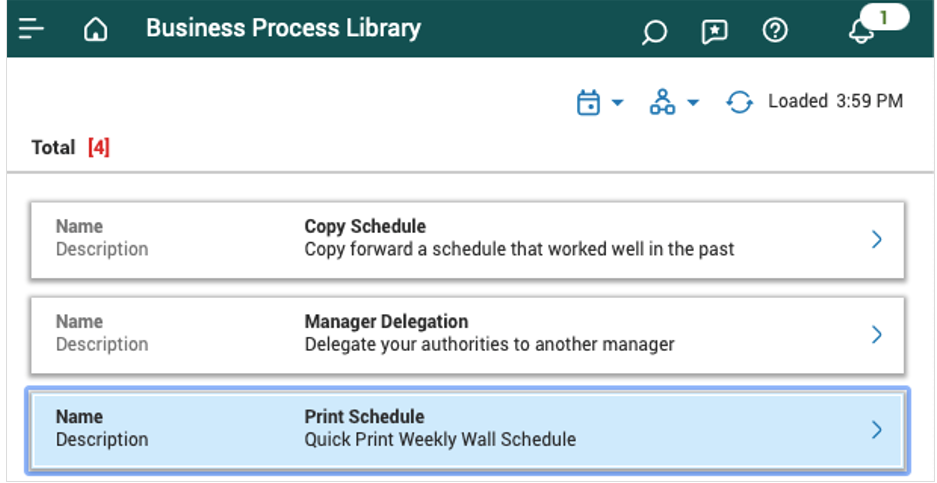937x483 pixels.
Task: Expand the calendar dropdown arrow
Action: click(x=617, y=103)
